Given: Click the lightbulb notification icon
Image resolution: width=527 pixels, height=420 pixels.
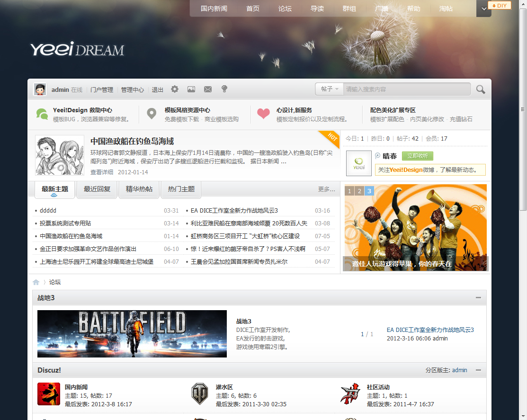Looking at the screenshot, I should 224,89.
